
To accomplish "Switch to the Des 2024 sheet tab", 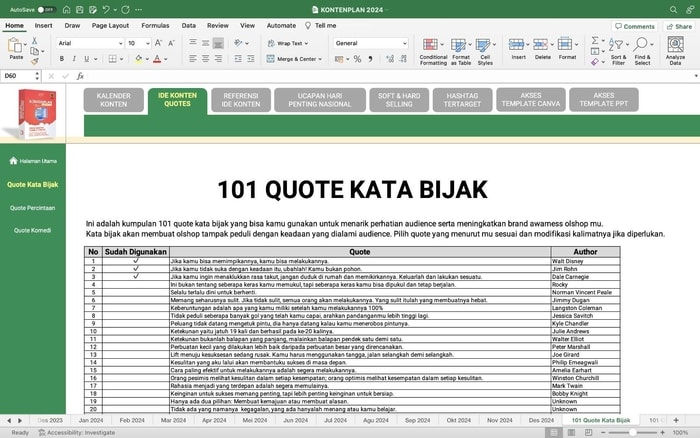I will coord(541,420).
